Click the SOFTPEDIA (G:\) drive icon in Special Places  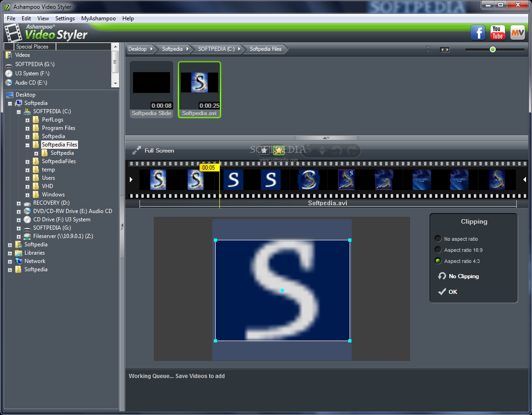pyautogui.click(x=8, y=65)
